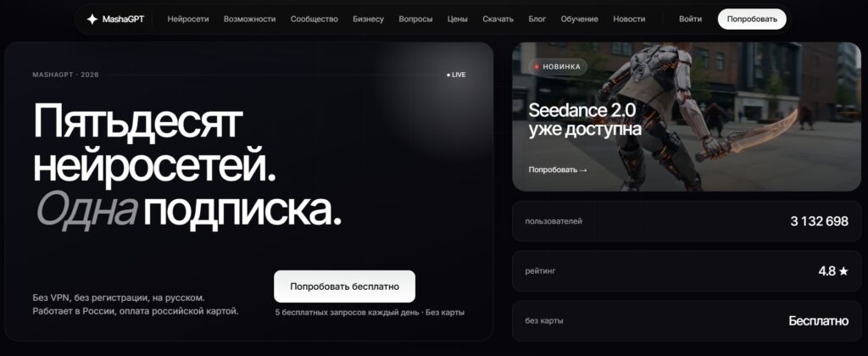868x356 pixels.
Task: Go to Обучение in the navigation
Action: 579,19
